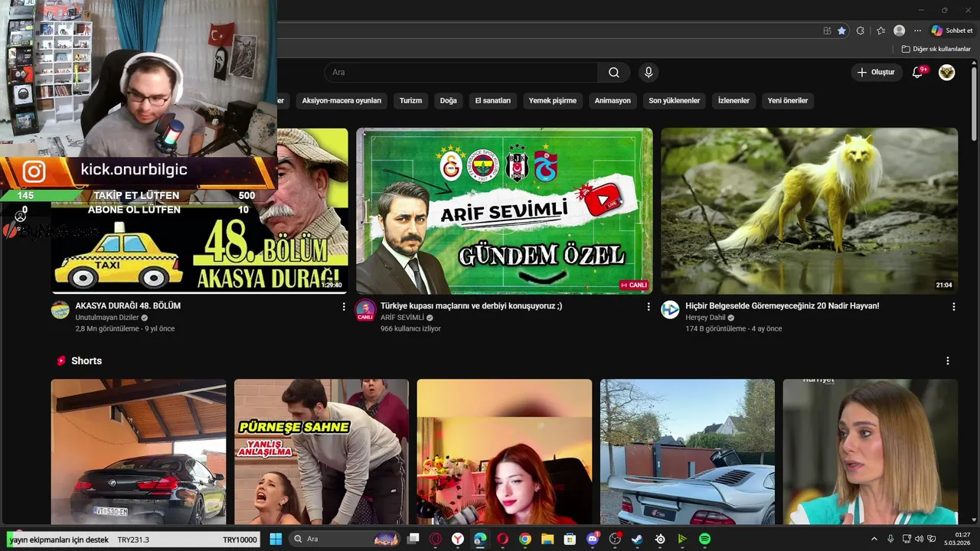Open Copilot Sohbet et button
This screenshot has height=551, width=980.
pos(952,31)
